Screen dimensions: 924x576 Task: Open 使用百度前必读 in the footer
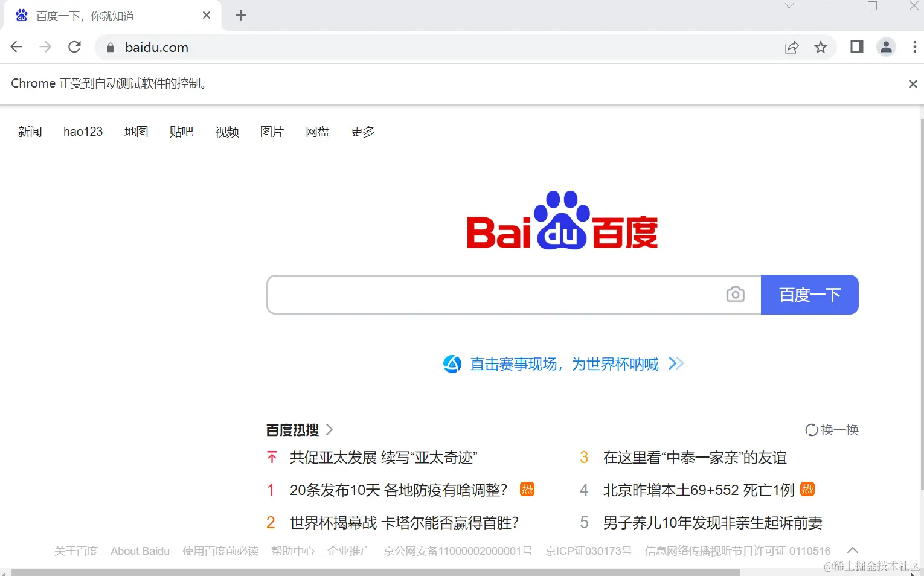pyautogui.click(x=220, y=551)
